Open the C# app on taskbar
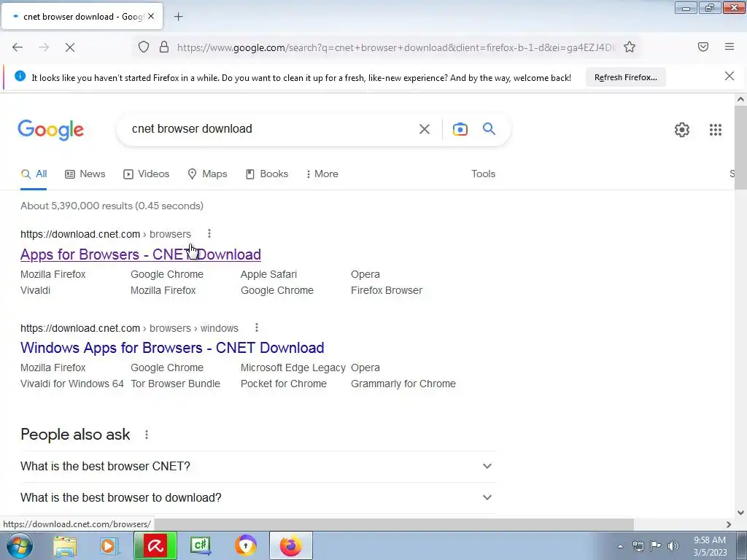747x560 pixels. coord(201,545)
